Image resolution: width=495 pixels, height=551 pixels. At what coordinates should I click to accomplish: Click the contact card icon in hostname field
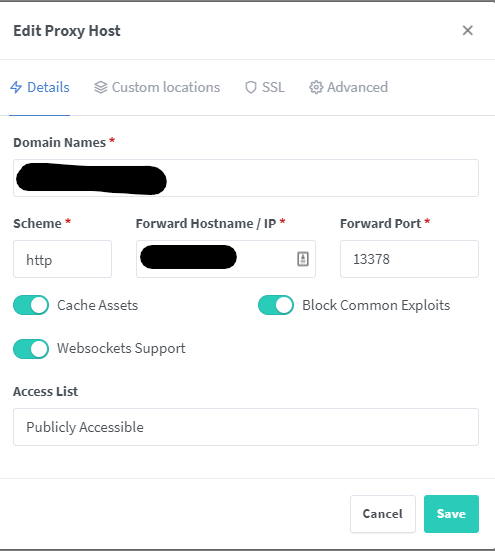coord(303,259)
